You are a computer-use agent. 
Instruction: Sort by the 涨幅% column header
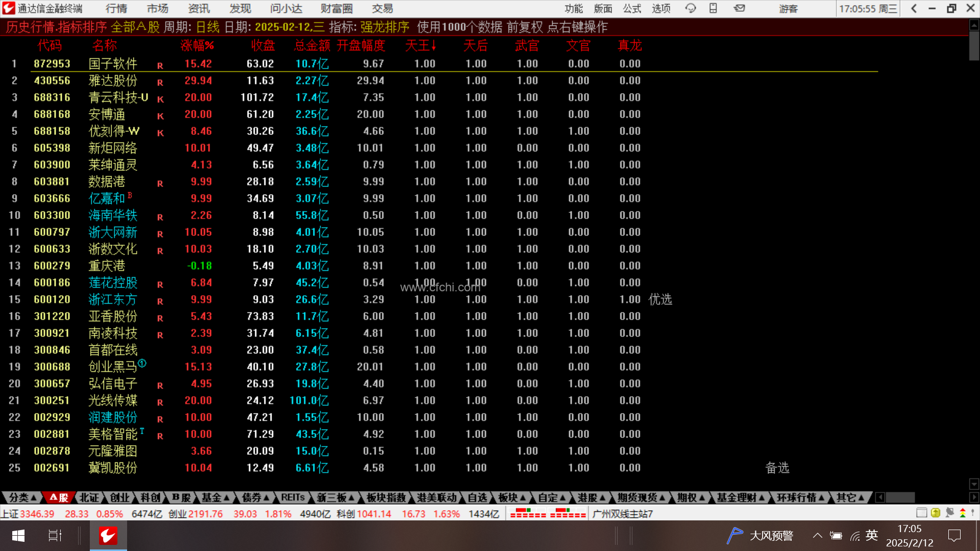pos(197,46)
